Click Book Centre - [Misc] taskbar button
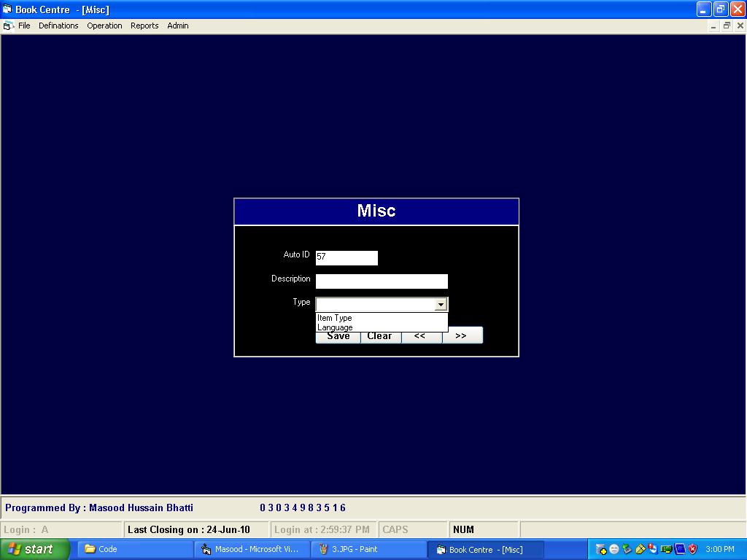The height and width of the screenshot is (560, 747). point(485,550)
